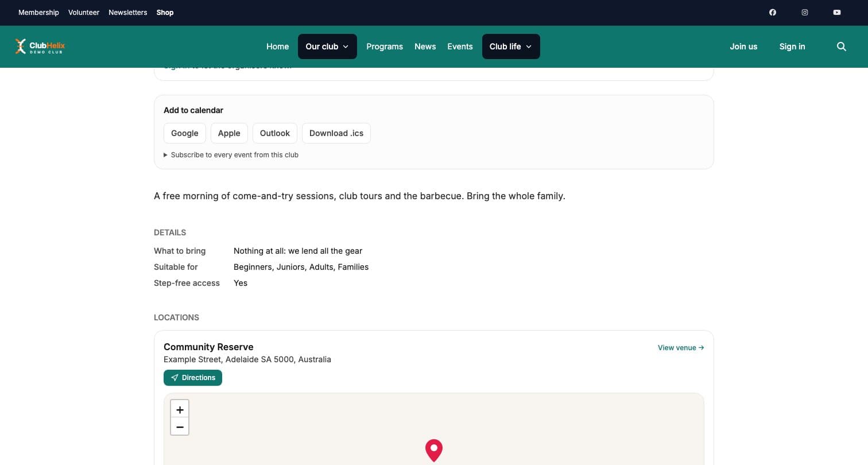
Task: Open the YouTube social icon
Action: tap(837, 12)
